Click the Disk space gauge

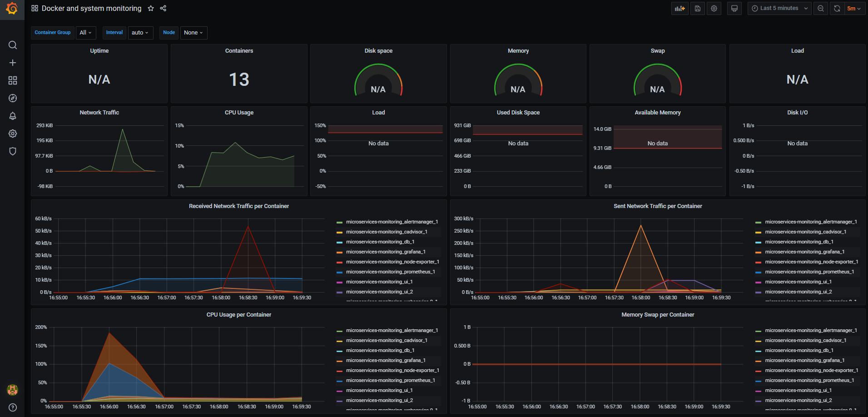coord(378,80)
